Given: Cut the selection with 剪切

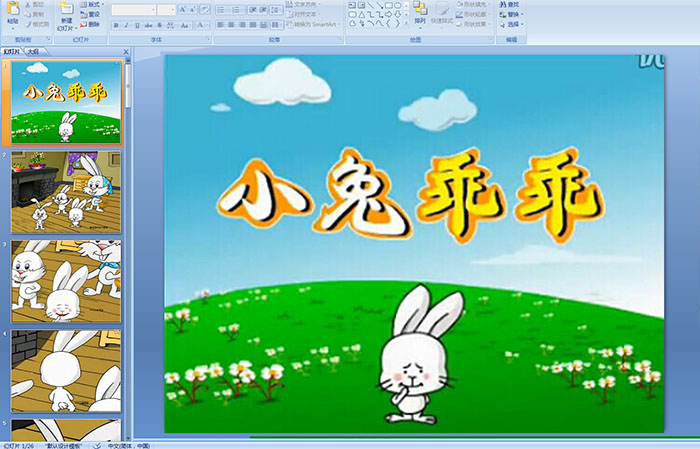Looking at the screenshot, I should pyautogui.click(x=35, y=4).
